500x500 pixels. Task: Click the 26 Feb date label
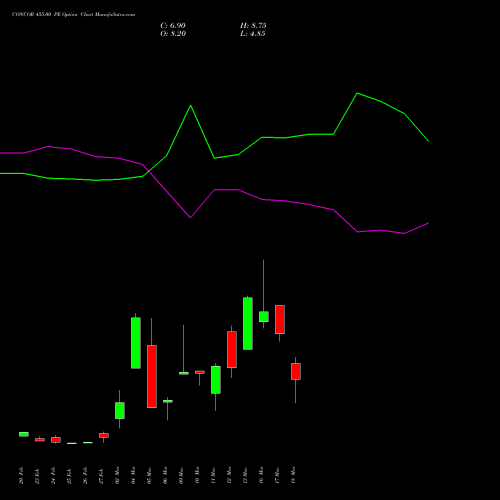pos(85,475)
